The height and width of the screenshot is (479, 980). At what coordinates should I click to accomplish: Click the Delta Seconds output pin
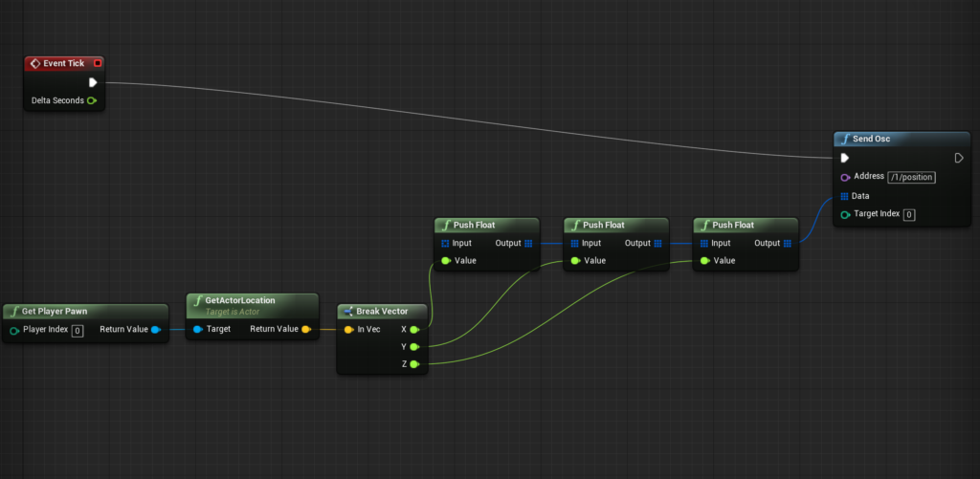[x=92, y=100]
